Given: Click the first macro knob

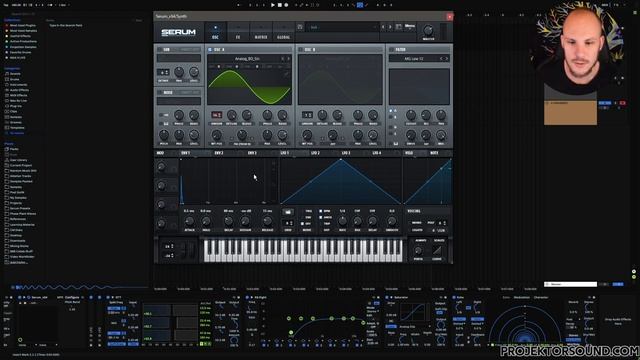Looking at the screenshot, I should click(x=162, y=167).
